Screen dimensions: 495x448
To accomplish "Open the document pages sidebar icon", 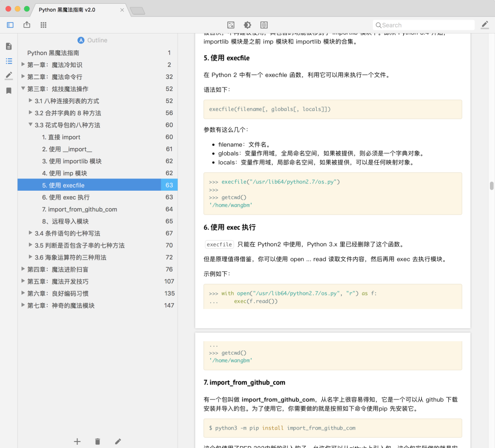I will pos(9,46).
